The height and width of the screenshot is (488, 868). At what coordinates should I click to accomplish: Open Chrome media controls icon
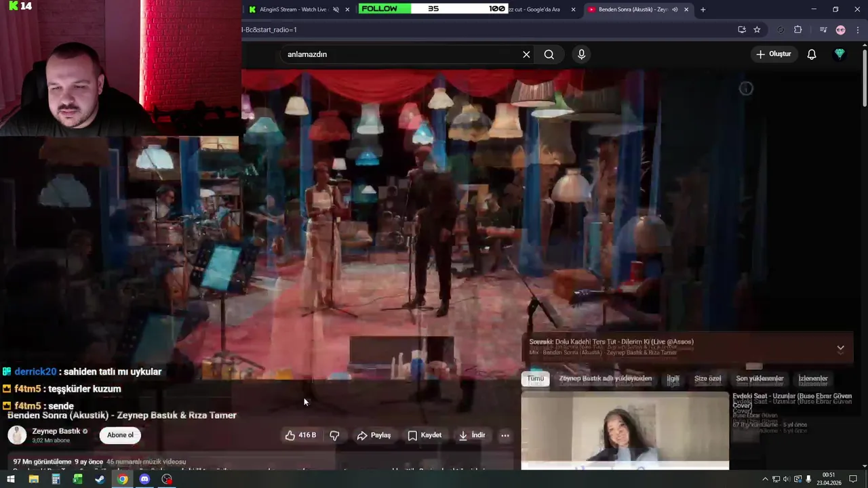pyautogui.click(x=823, y=30)
